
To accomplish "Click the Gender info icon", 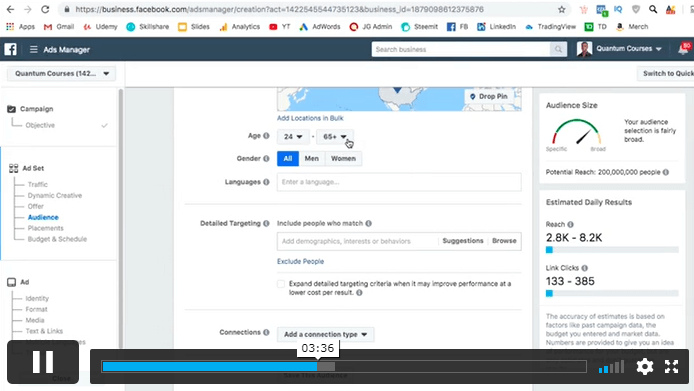I will (266, 159).
